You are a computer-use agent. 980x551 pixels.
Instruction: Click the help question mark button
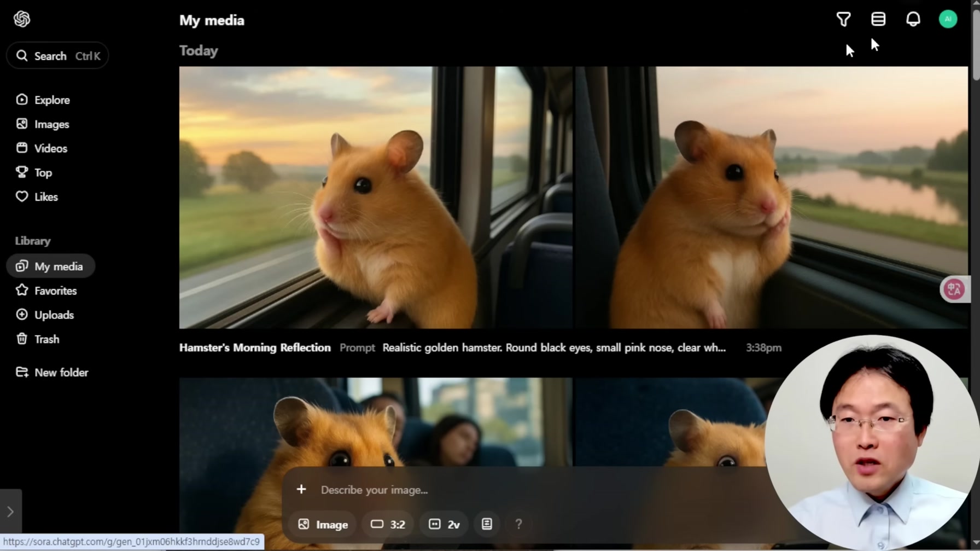point(518,524)
